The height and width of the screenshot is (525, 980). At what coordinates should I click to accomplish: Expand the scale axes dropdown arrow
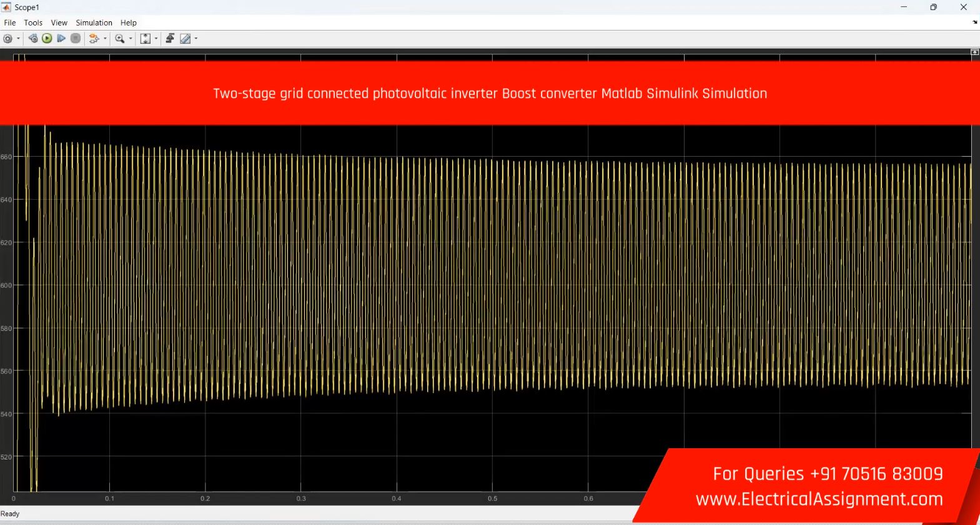pyautogui.click(x=156, y=39)
